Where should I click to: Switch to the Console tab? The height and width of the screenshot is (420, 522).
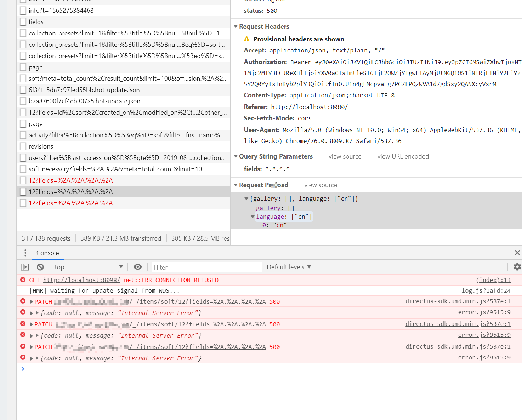coord(47,253)
